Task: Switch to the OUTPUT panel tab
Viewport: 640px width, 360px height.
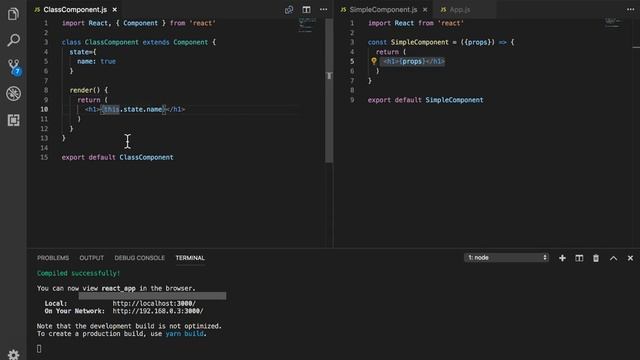Action: pyautogui.click(x=91, y=258)
